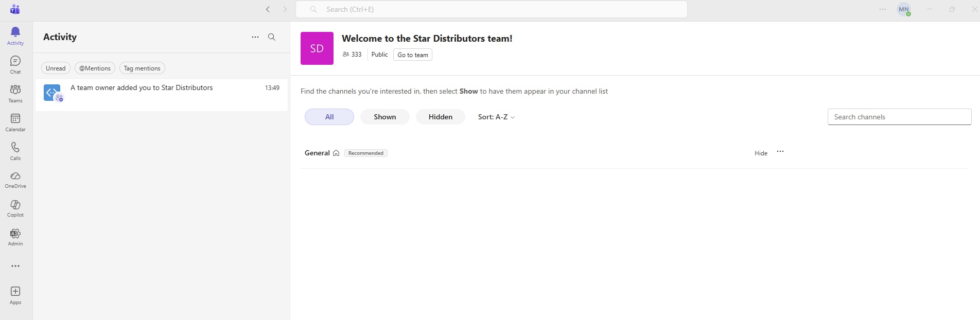This screenshot has width=980, height=320.
Task: Open the Chat section in sidebar
Action: coord(15,65)
